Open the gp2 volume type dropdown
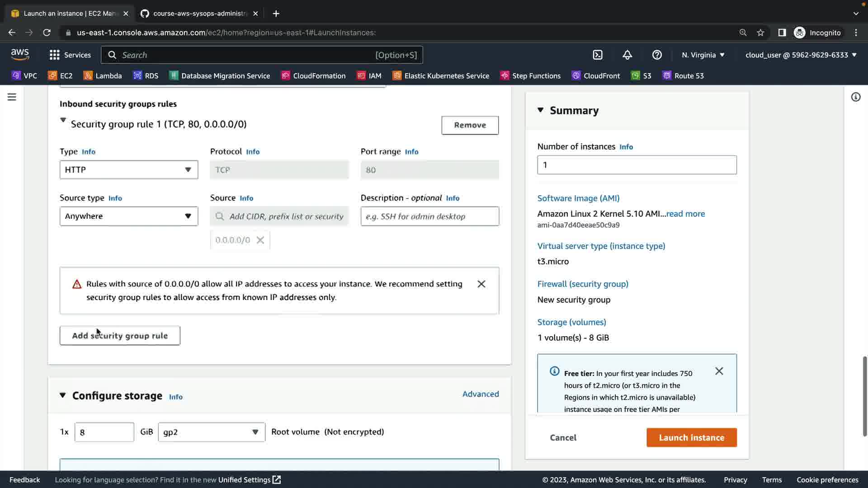The height and width of the screenshot is (488, 868). (x=211, y=432)
